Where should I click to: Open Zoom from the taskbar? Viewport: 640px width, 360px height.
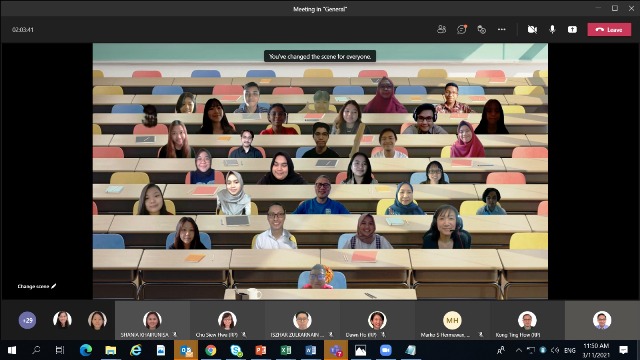coord(386,350)
